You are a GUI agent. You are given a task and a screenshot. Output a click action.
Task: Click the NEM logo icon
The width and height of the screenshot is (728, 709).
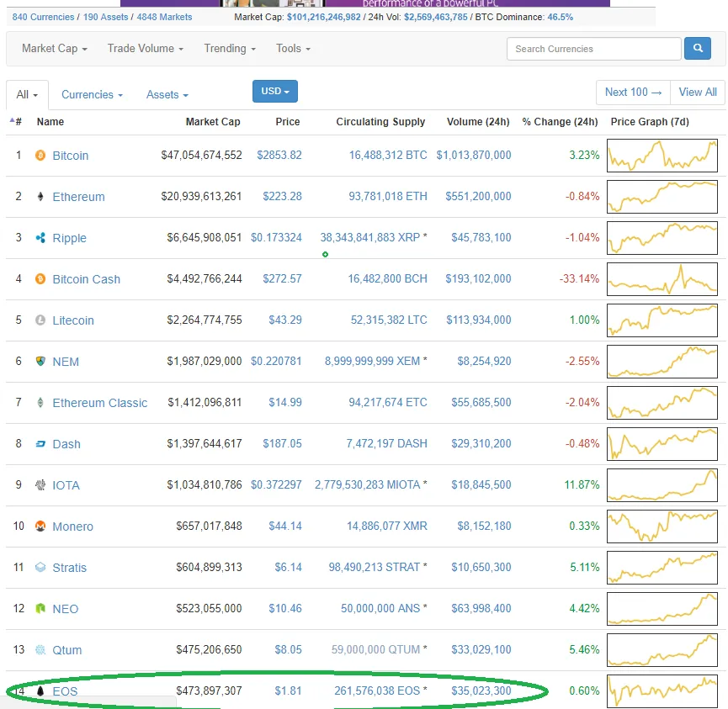click(x=40, y=362)
